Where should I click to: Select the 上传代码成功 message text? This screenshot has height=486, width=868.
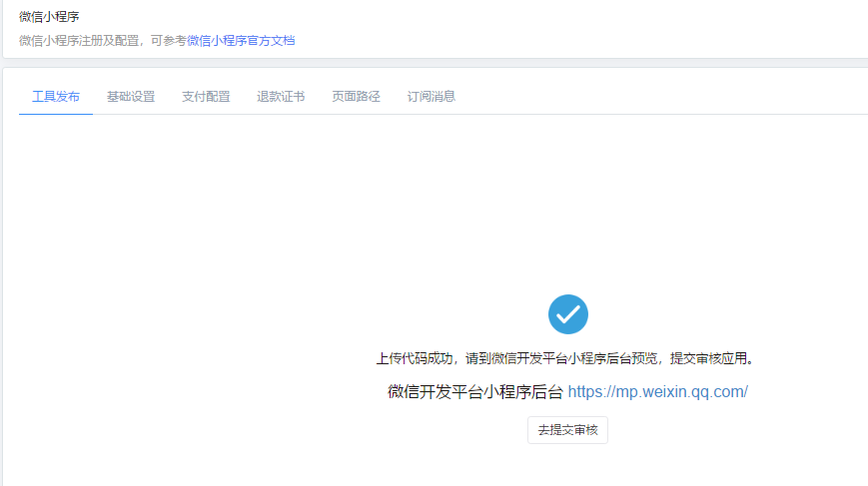(565, 358)
